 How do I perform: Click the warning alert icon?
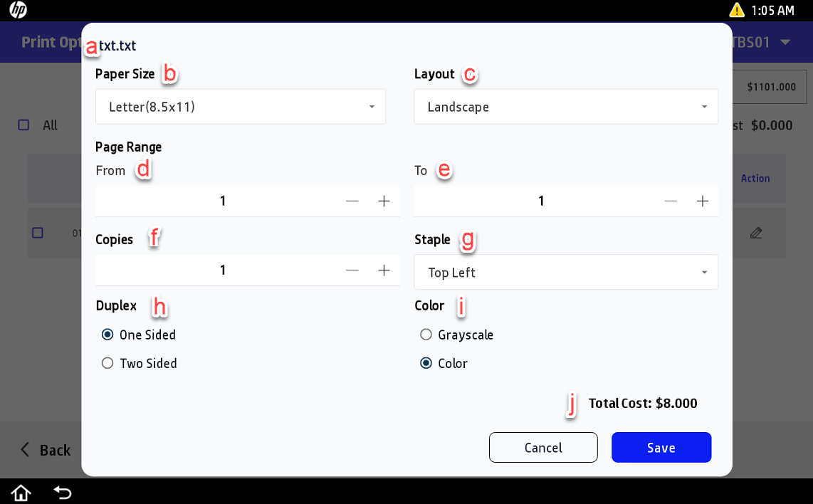[737, 10]
